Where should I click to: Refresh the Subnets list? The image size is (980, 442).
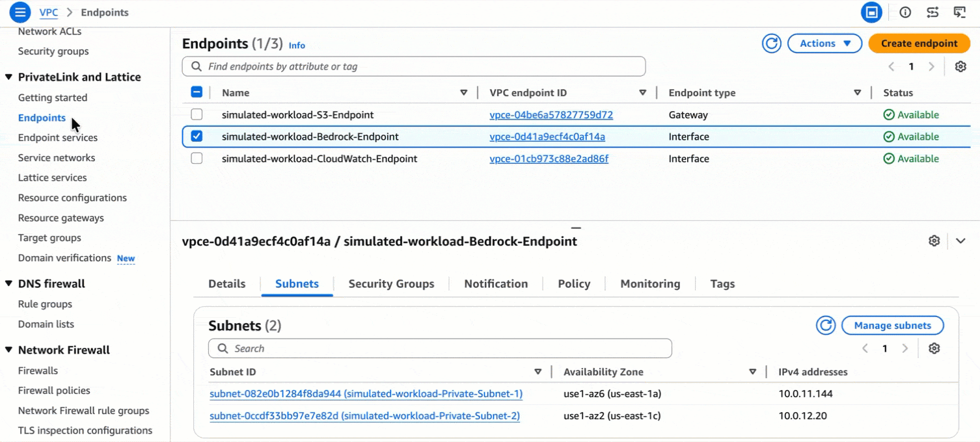coord(825,326)
